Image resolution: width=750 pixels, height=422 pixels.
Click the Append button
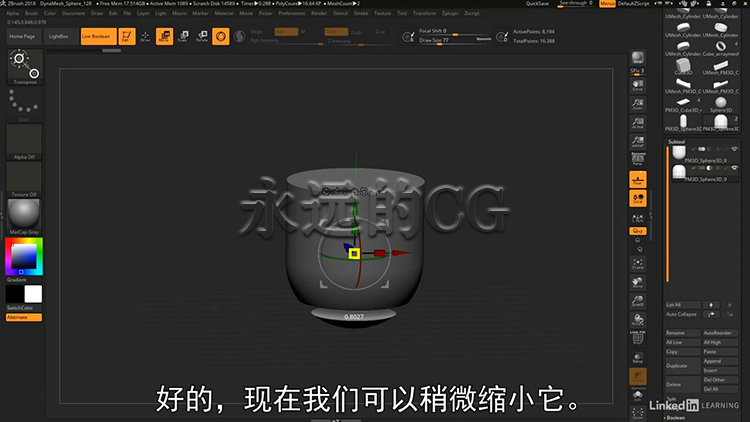[720, 361]
